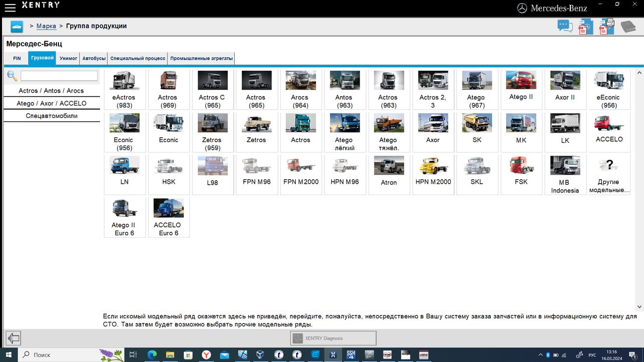Screen dimensions: 644x362
Task: Select the FSK truck model
Action: pyautogui.click(x=521, y=175)
